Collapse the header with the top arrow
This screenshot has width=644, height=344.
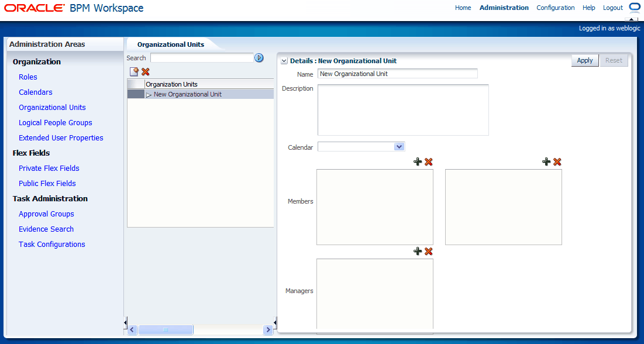631,19
